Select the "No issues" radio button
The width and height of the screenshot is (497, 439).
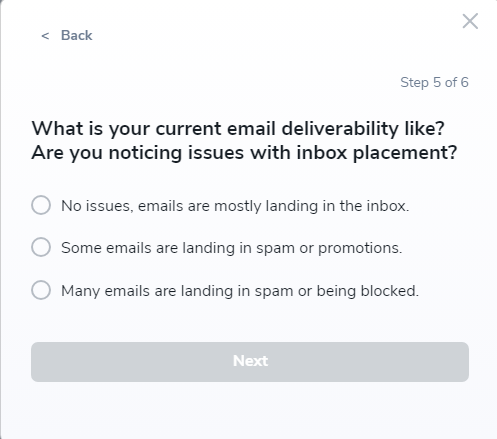click(41, 205)
